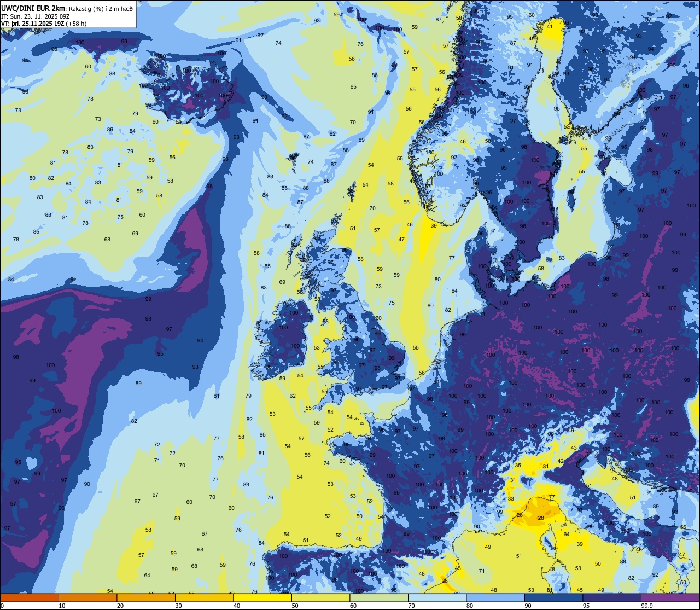Viewport: 700px width, 610px height.
Task: Click the 10–20 orange legend swatch
Action: [87, 597]
